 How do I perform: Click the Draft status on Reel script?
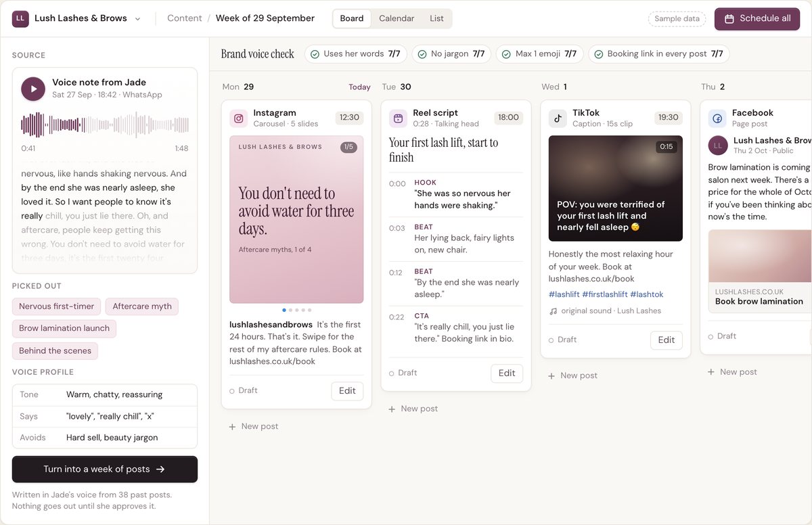403,373
